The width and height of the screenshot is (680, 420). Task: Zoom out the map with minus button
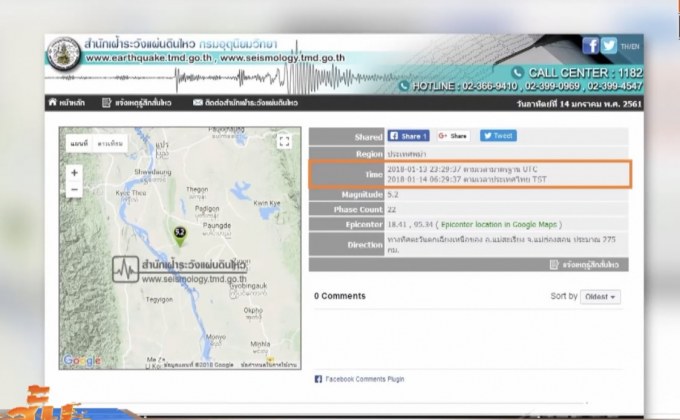pos(74,189)
